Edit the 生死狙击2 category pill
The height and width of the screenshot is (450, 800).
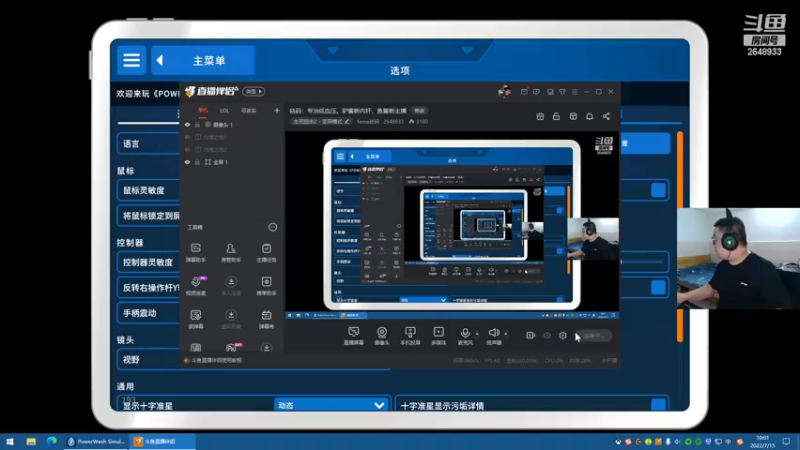pos(321,121)
